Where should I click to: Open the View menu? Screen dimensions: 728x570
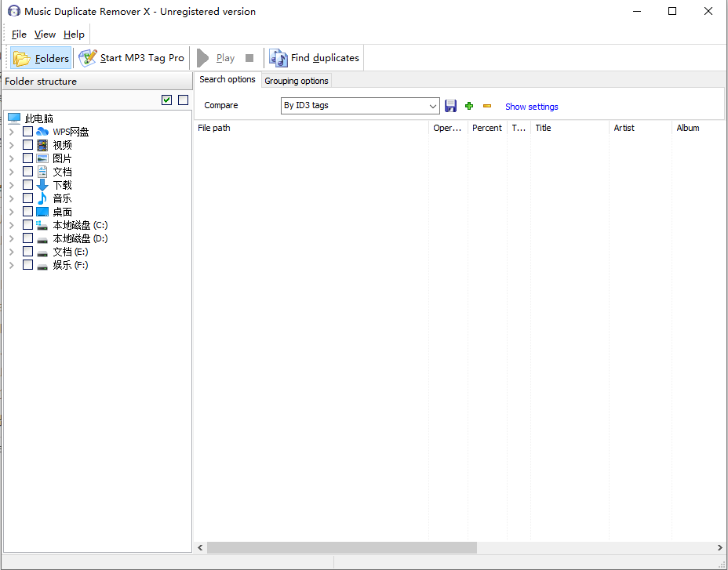coord(45,34)
